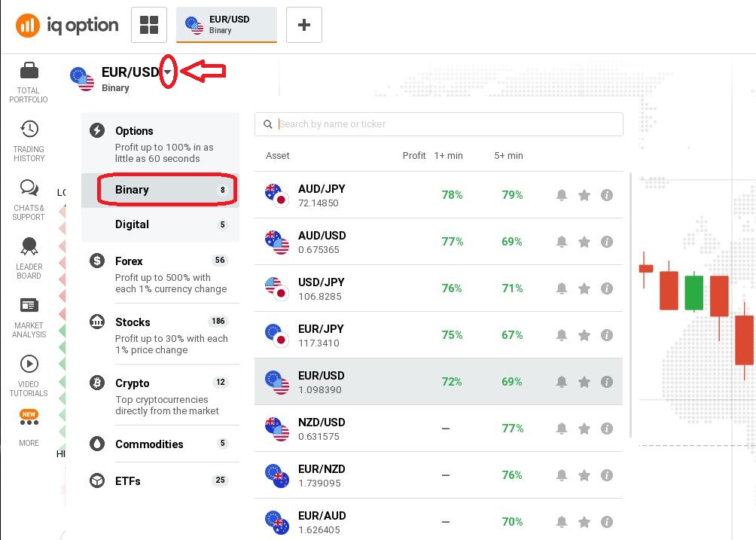Set price alert bell for AUD/JPY

click(x=562, y=195)
